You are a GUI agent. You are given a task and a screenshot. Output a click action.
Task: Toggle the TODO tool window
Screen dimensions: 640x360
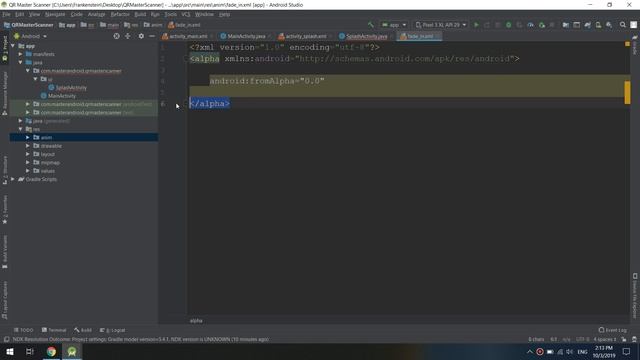(23, 330)
